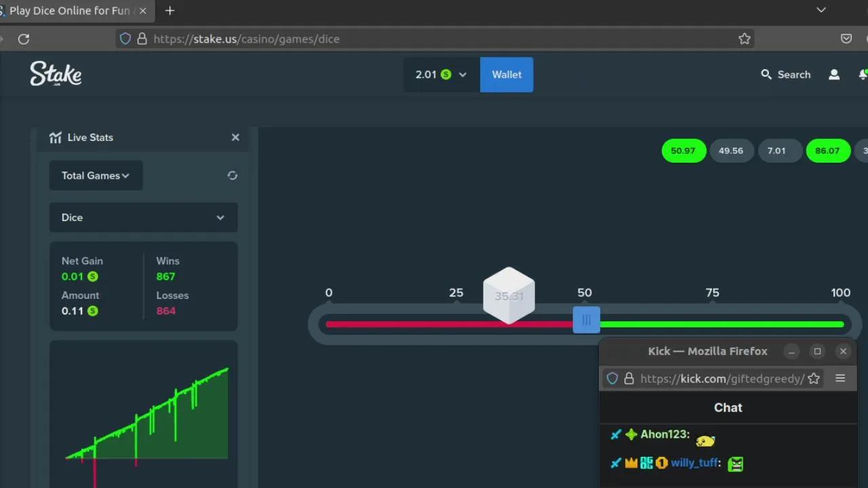Image resolution: width=868 pixels, height=488 pixels.
Task: Click username Ahon123 in Kick chat
Action: click(665, 434)
